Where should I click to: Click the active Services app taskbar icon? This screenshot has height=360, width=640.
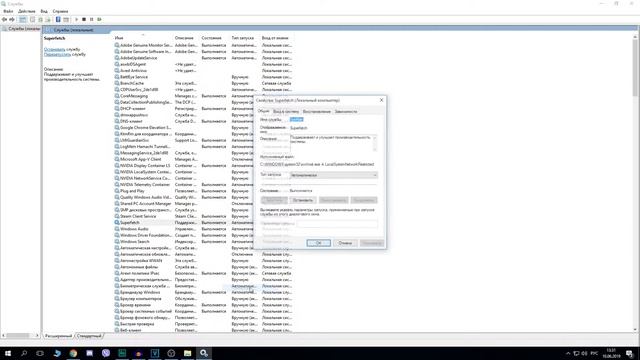[x=204, y=353]
